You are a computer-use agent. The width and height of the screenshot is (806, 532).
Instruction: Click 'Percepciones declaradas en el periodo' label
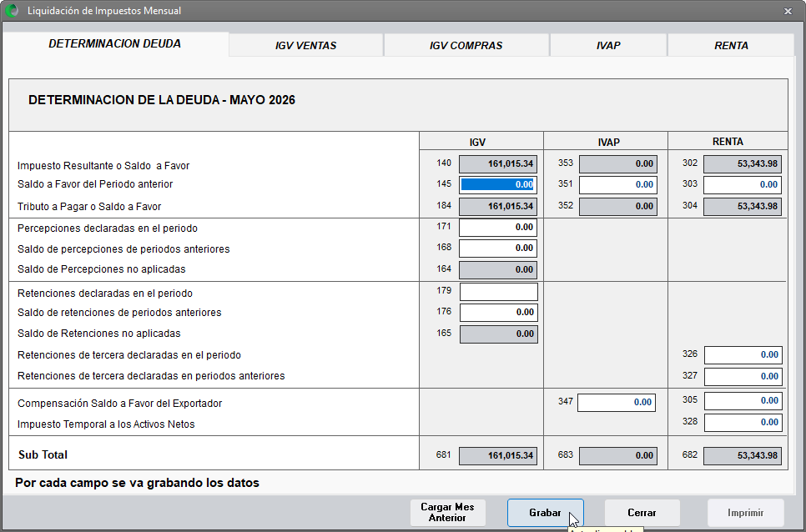[108, 228]
